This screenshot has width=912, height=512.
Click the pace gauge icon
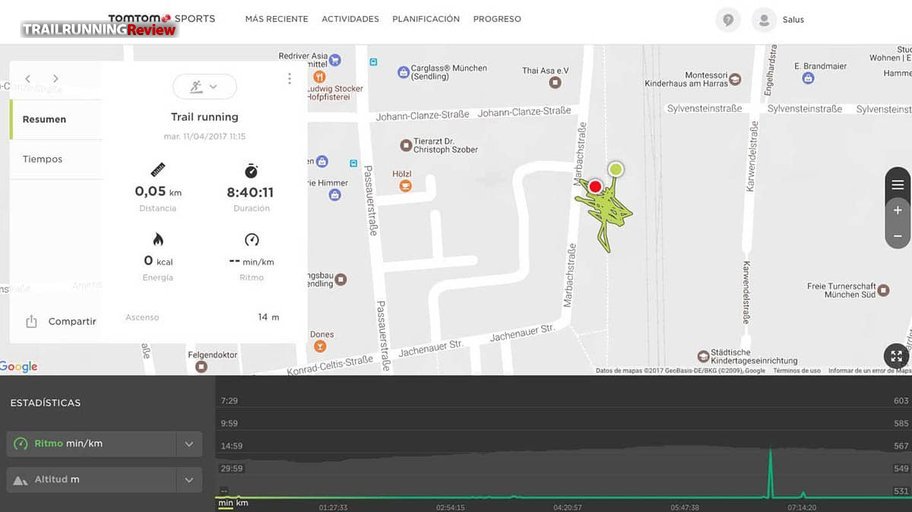point(251,239)
